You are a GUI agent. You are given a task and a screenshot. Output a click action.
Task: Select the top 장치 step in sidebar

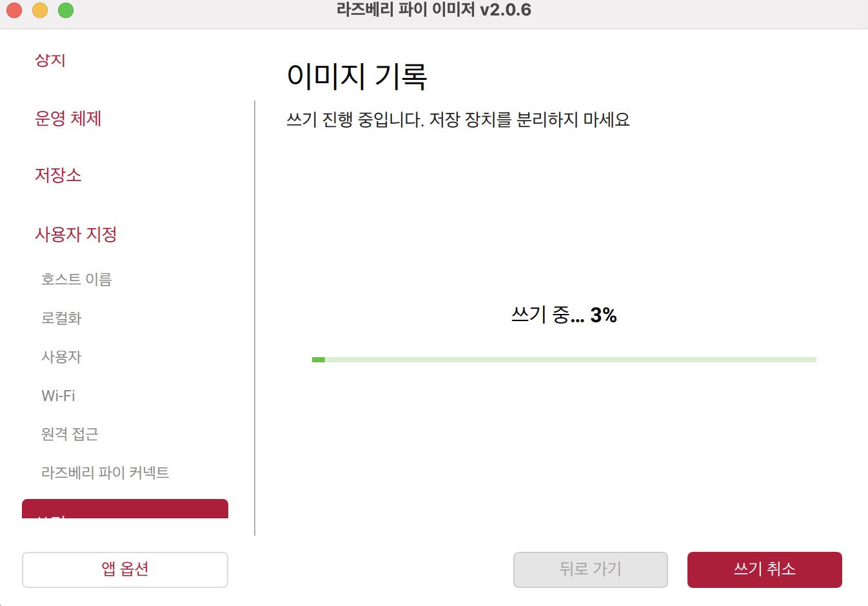pos(50,61)
